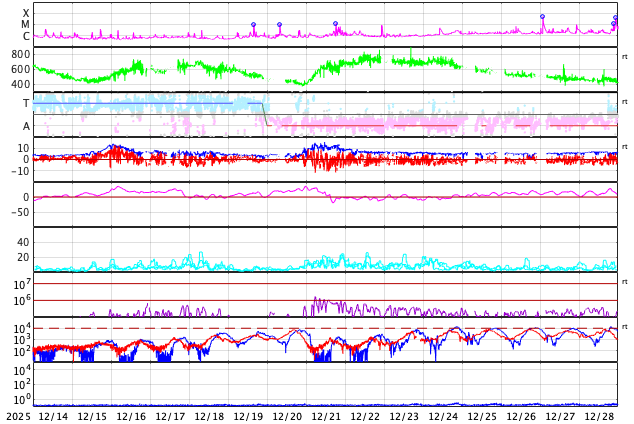Click the T label on sector panel

click(x=26, y=103)
